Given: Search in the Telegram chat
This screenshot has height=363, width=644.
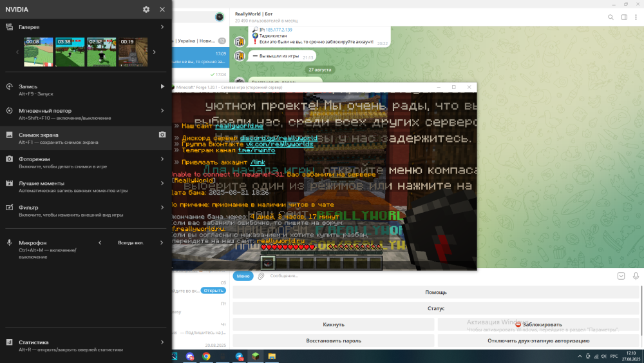Looking at the screenshot, I should [x=611, y=17].
